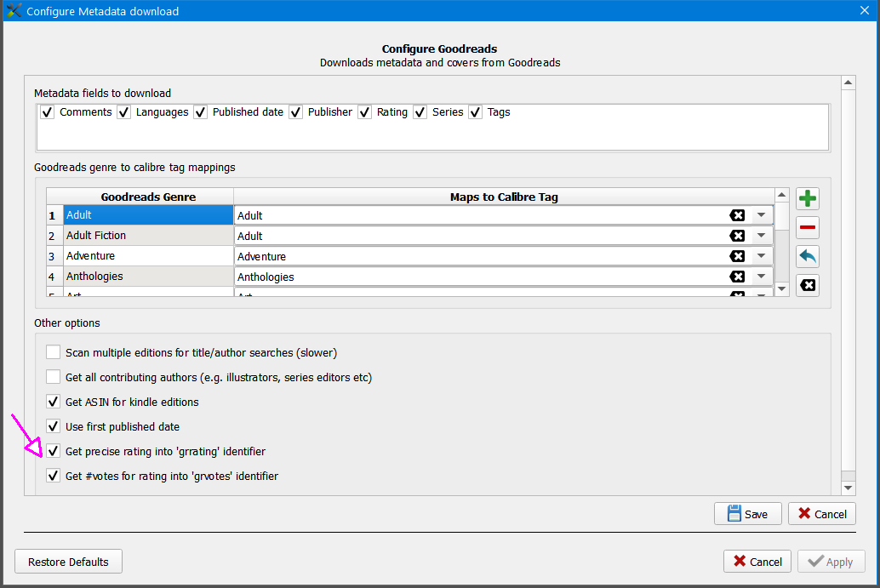Toggle Get ASIN for kindle editions

54,402
